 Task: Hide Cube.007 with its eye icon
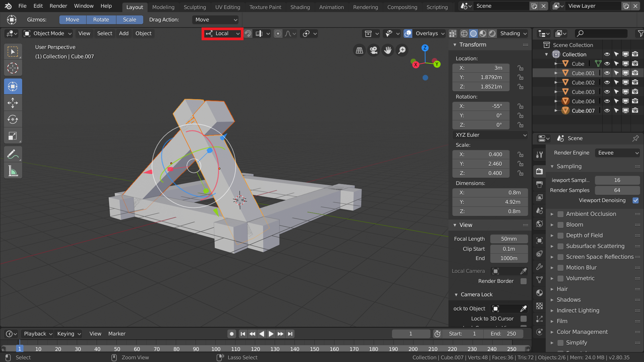(607, 111)
